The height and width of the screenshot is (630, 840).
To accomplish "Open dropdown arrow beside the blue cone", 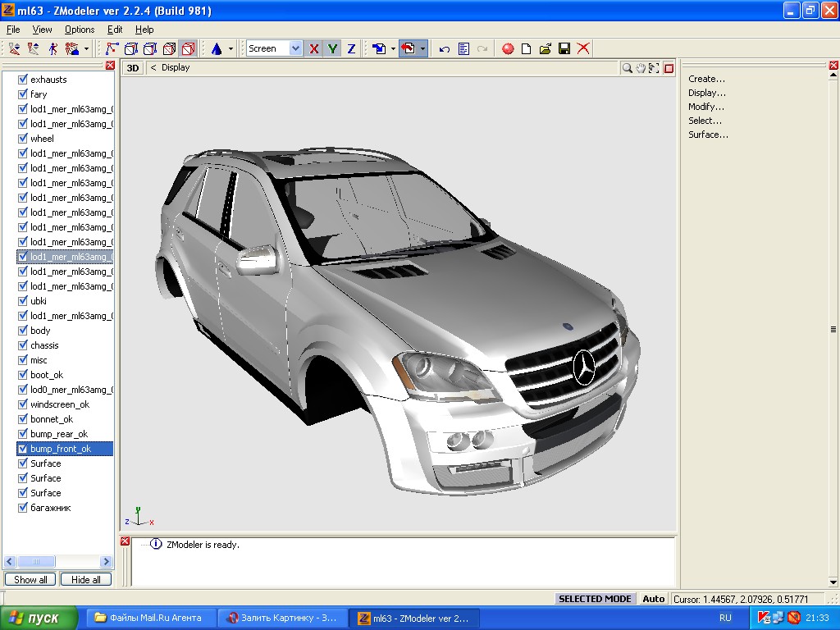I will [231, 48].
